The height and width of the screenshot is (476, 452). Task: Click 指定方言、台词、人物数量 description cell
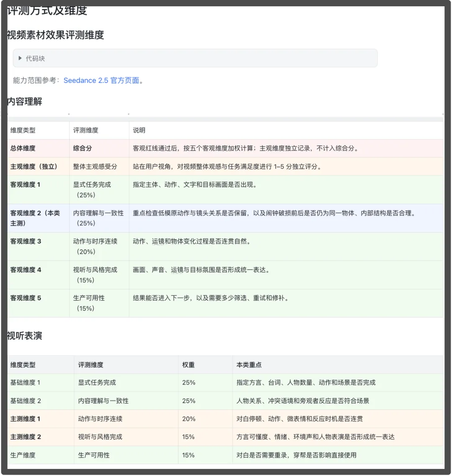(x=338, y=383)
